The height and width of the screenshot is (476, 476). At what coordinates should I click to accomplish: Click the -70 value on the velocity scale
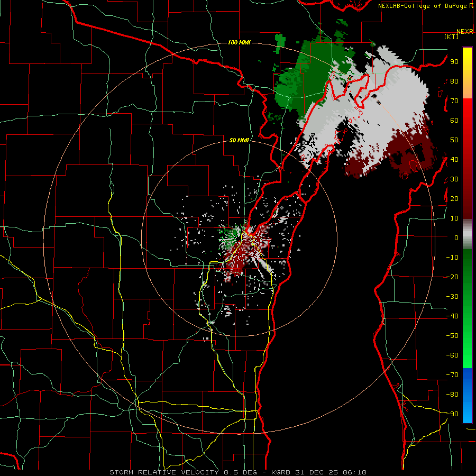click(x=452, y=375)
